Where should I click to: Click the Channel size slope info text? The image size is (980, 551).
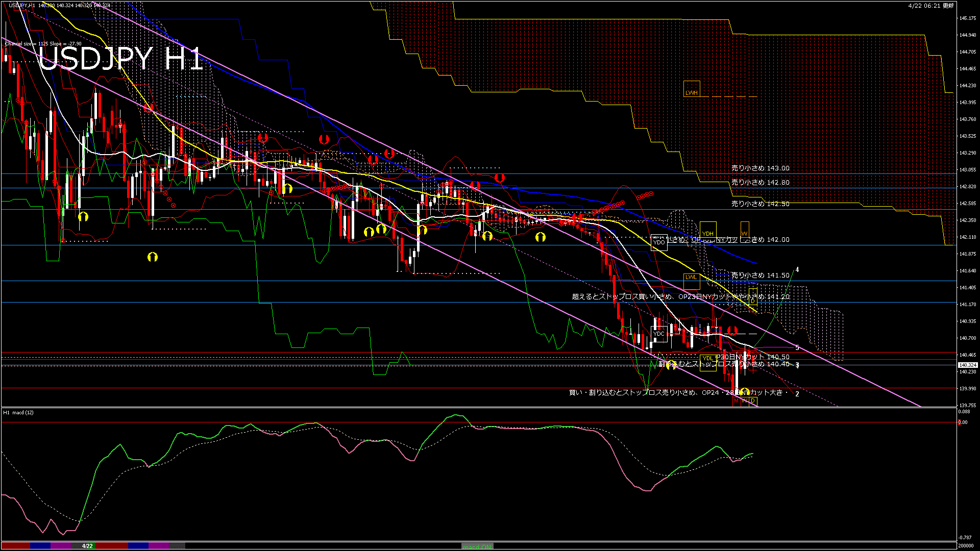point(43,44)
